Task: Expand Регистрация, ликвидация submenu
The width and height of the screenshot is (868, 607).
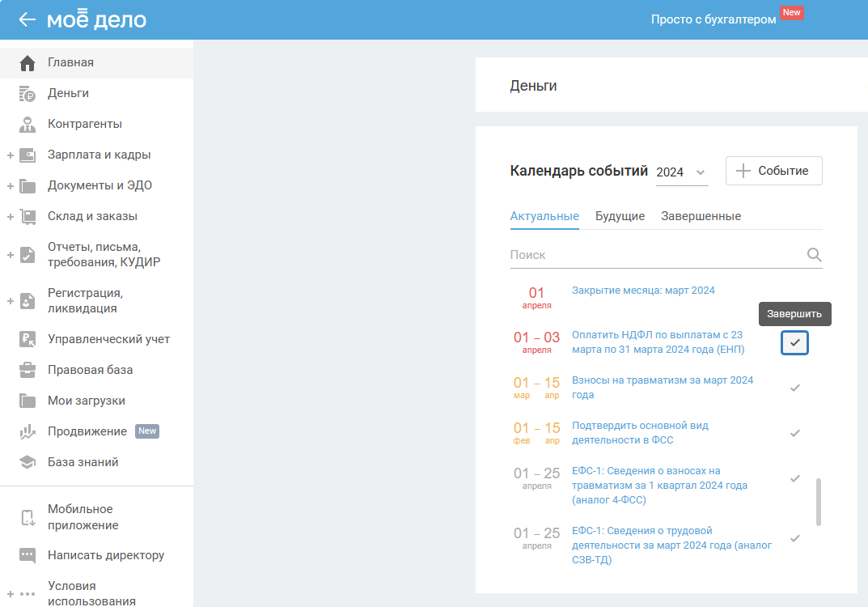Action: point(10,301)
